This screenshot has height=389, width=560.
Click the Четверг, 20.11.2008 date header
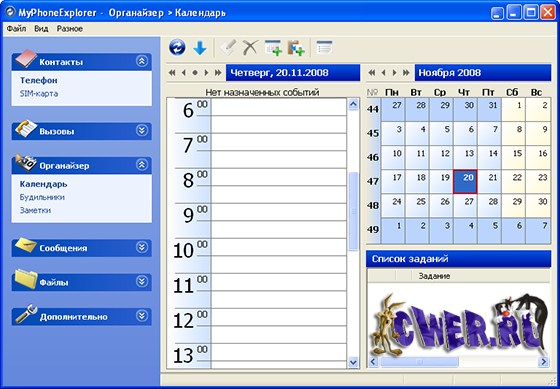click(x=293, y=73)
